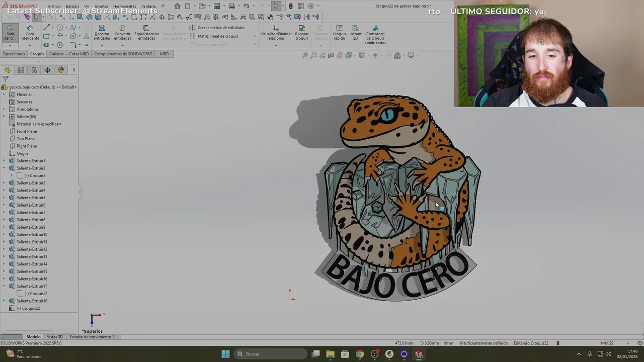Switch to the Calcular tab

[56, 54]
